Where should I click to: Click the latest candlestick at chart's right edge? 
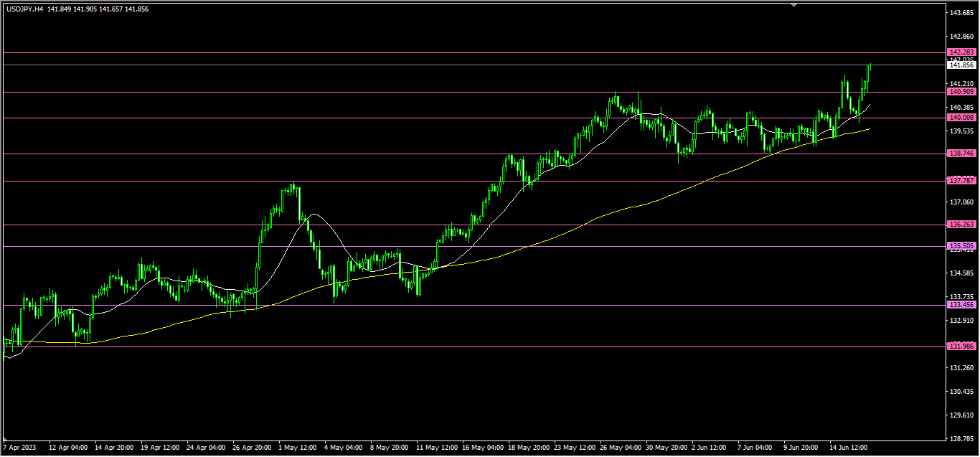[x=869, y=72]
